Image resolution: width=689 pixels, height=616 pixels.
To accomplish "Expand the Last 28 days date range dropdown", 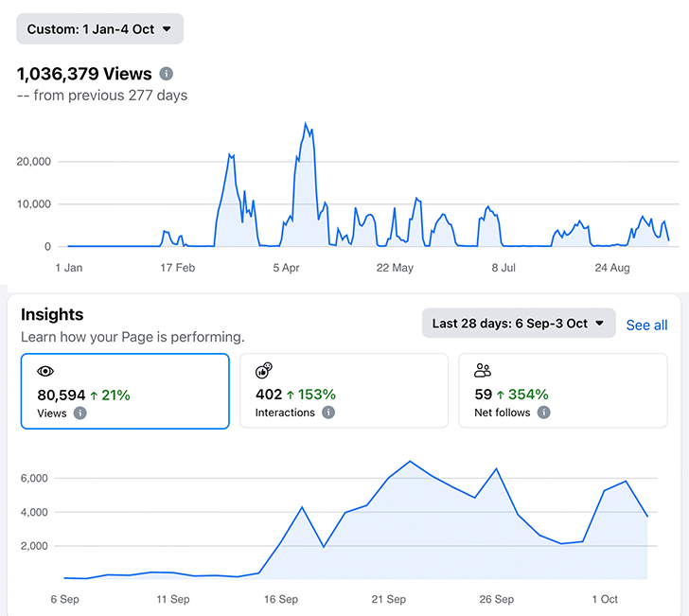I will click(518, 324).
